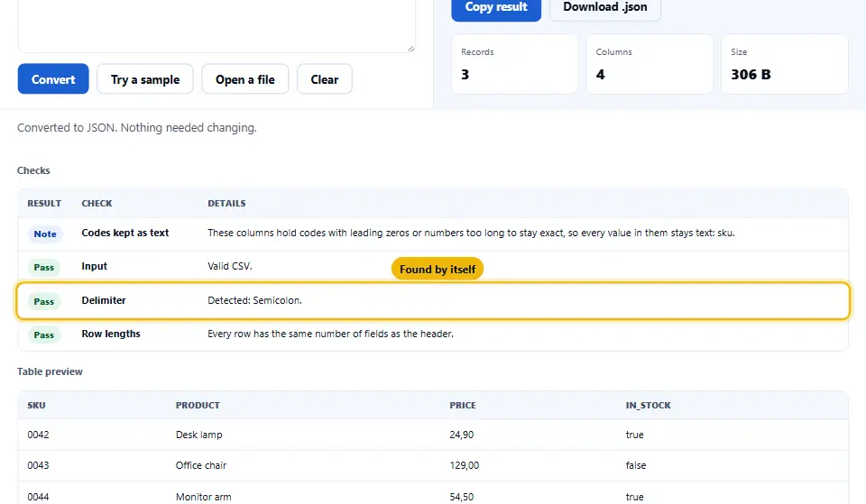Click the SKU column header
866x504 pixels.
click(x=36, y=405)
